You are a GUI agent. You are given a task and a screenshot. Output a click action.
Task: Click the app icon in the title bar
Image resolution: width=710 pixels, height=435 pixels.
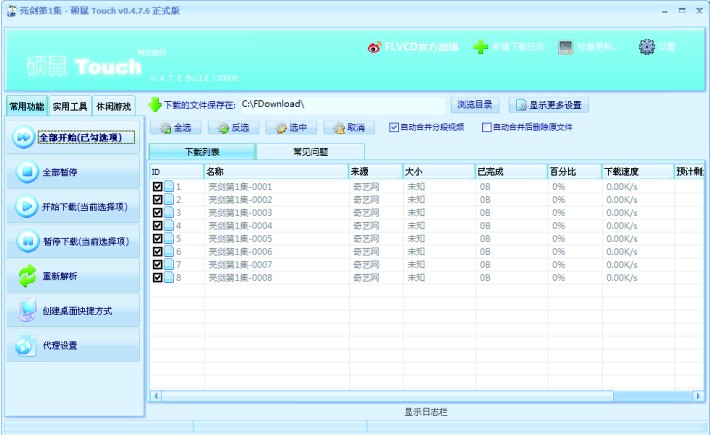(x=12, y=11)
